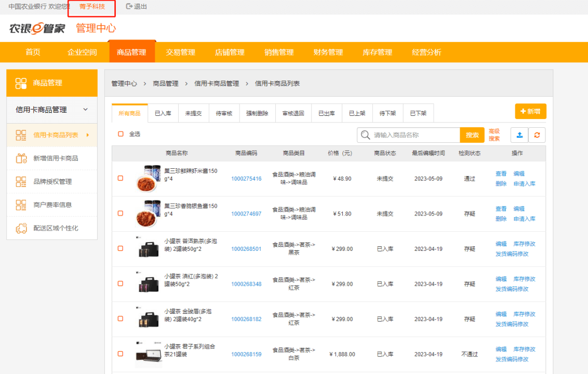Open 信用卡商品列表 via its sidebar icon
The image size is (588, 374).
pyautogui.click(x=21, y=135)
